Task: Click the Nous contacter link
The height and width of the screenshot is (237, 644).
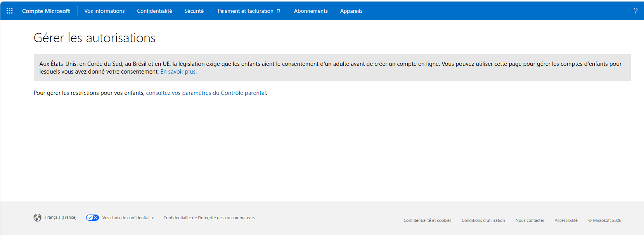Action: pos(530,220)
